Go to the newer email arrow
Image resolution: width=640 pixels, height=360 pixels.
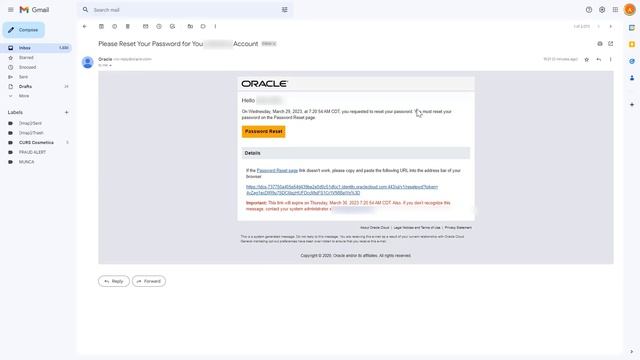(x=598, y=27)
